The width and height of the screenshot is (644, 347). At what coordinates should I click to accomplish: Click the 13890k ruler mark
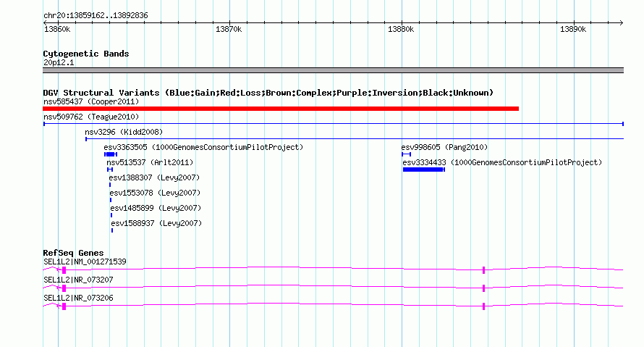pos(573,29)
